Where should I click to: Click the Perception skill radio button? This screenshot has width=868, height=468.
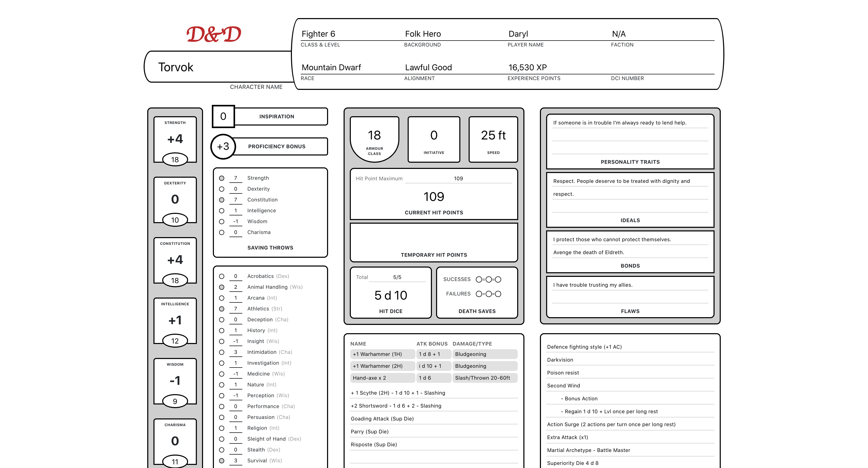pyautogui.click(x=221, y=396)
